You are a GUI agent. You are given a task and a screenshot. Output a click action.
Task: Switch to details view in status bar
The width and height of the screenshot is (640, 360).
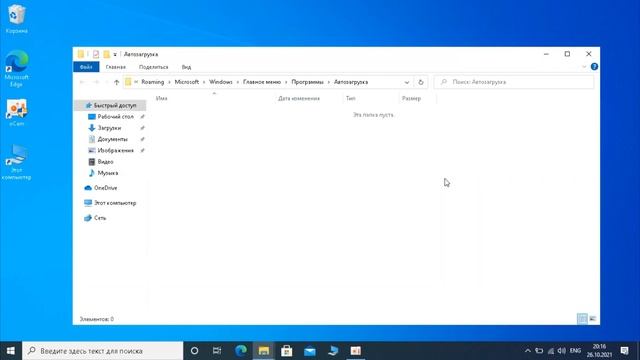582,319
